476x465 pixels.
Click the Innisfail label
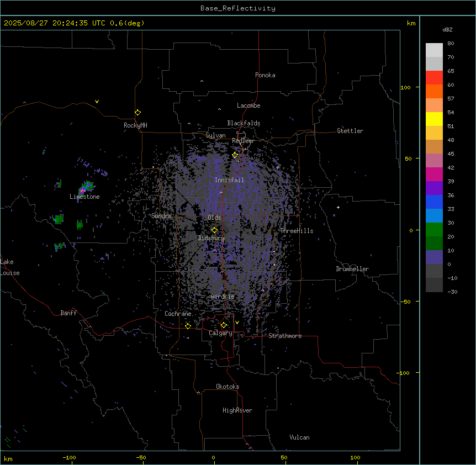click(x=229, y=180)
